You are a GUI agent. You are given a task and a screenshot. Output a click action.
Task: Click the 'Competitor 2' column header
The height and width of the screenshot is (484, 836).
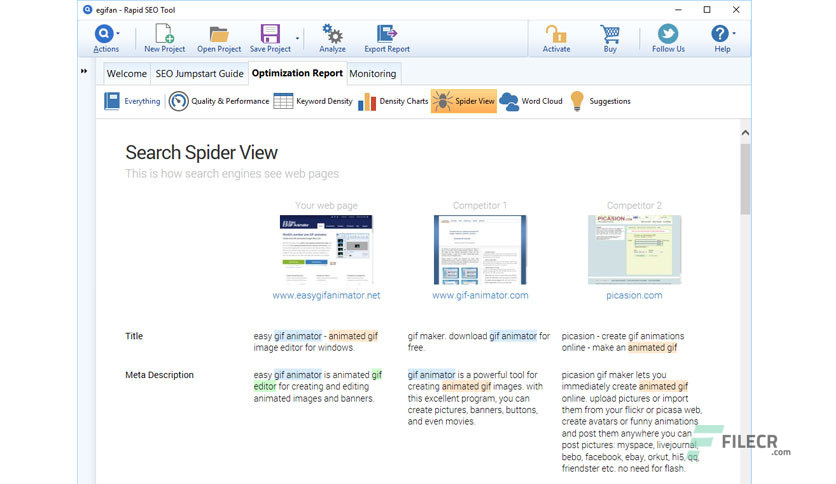tap(634, 205)
